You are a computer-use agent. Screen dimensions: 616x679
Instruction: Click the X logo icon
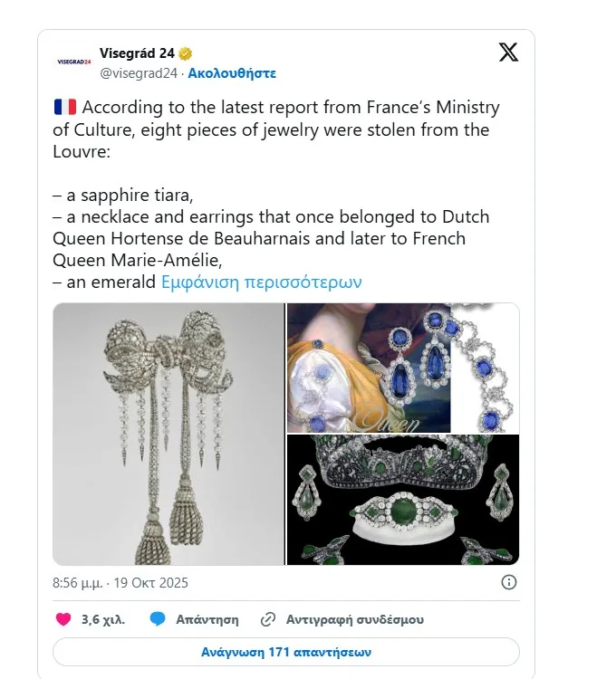coord(508,53)
